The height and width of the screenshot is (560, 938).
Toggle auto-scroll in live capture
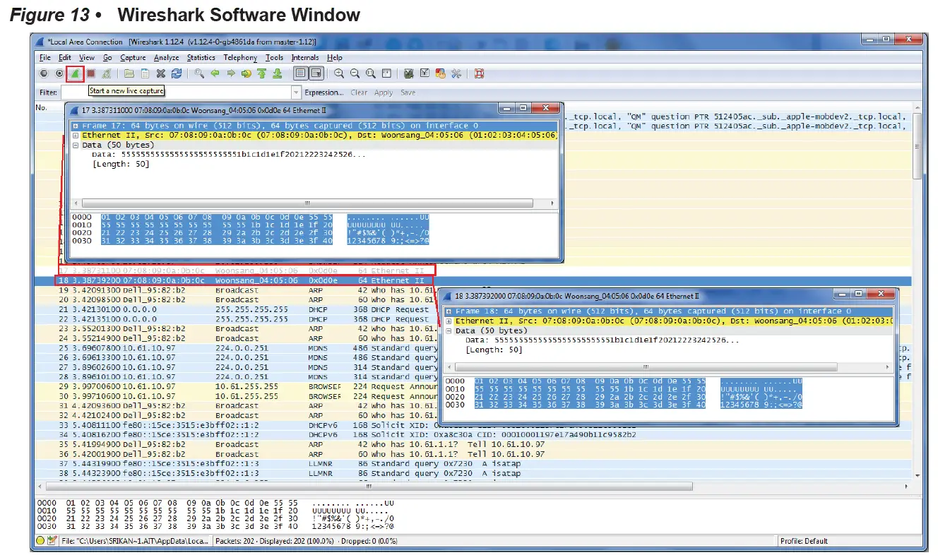pos(314,73)
